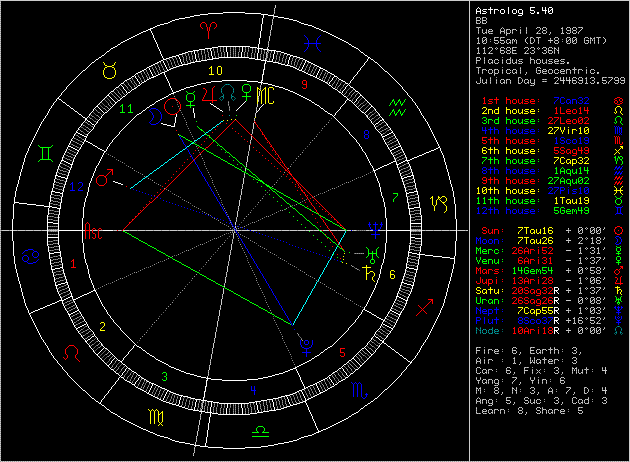The width and height of the screenshot is (630, 462).
Task: Select the Libra symbol on the chart ring
Action: coord(259,430)
